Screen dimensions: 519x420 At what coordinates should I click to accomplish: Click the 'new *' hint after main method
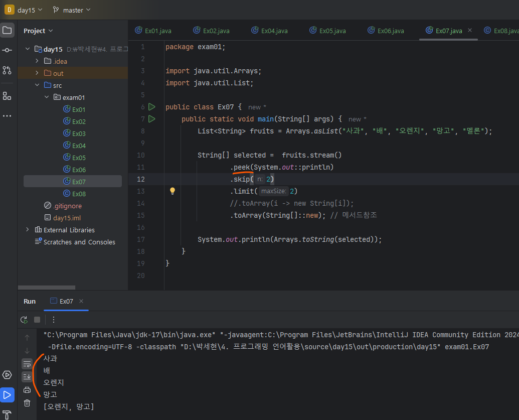pyautogui.click(x=358, y=119)
